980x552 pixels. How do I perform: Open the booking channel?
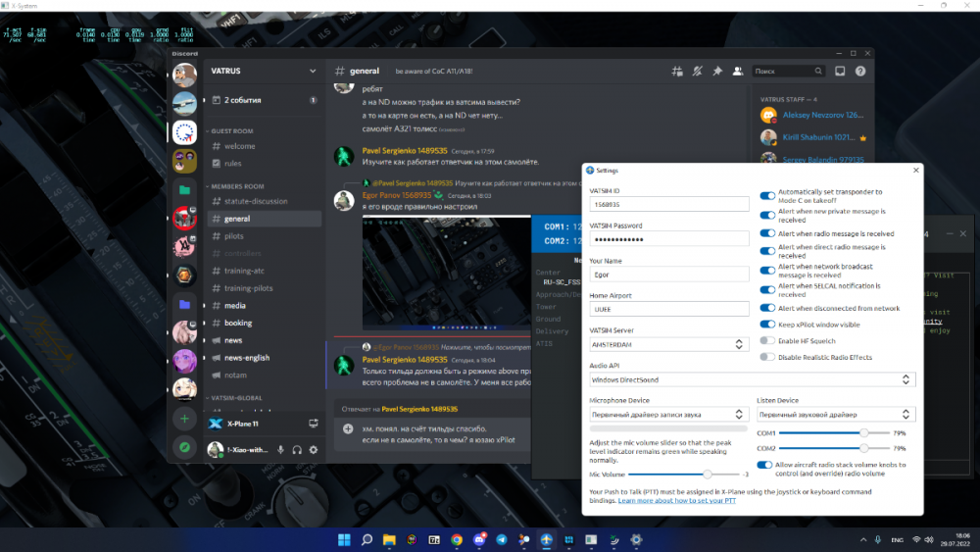[x=238, y=323]
